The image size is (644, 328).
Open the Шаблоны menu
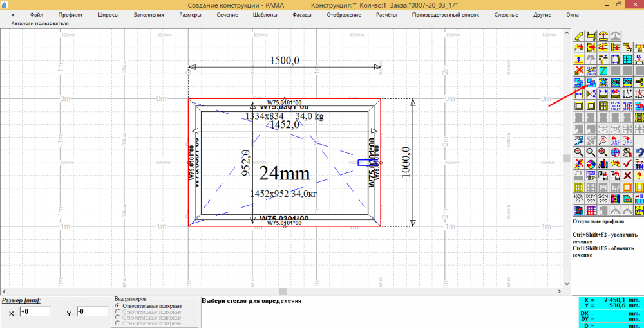pos(265,15)
